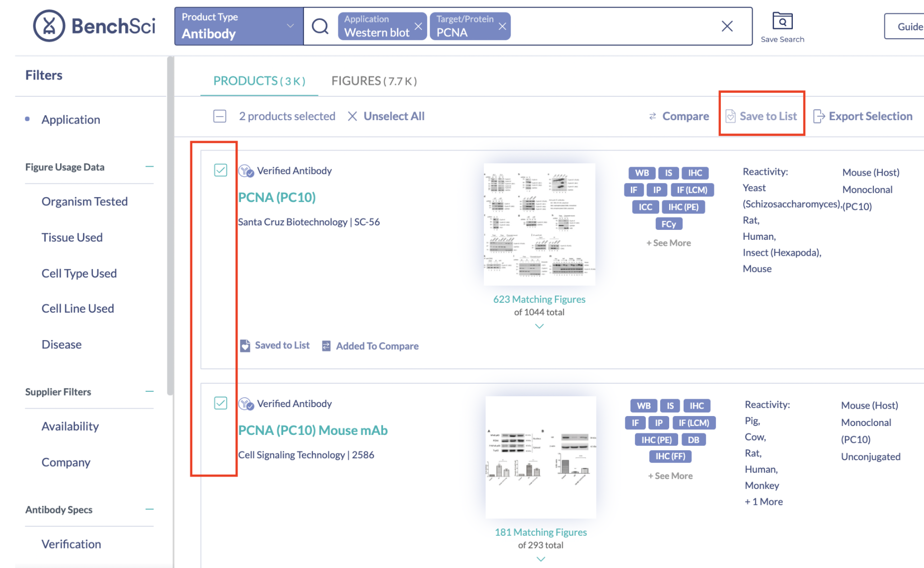Remove the Western blot application filter chip
This screenshot has height=568, width=924.
point(418,26)
